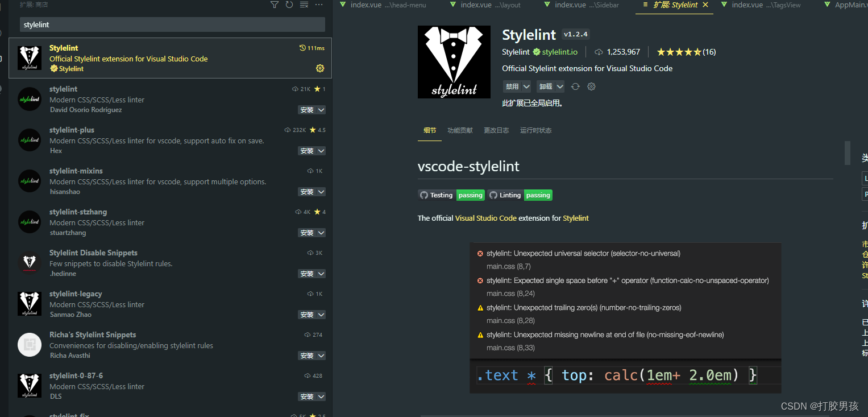Open install dropdown for Richa's Stylelint Snippets
Screen dimensions: 868x417
tap(321, 356)
